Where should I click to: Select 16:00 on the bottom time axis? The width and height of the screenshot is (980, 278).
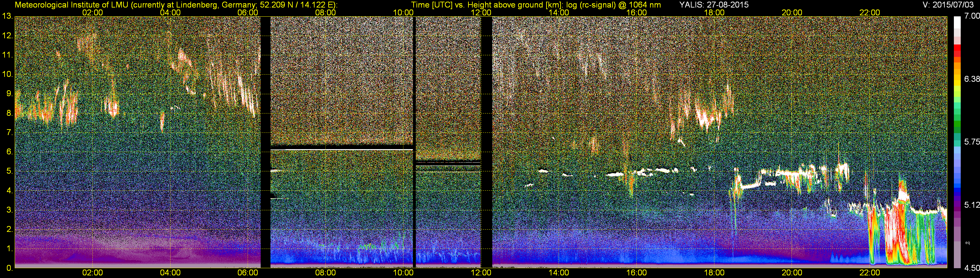tap(636, 273)
